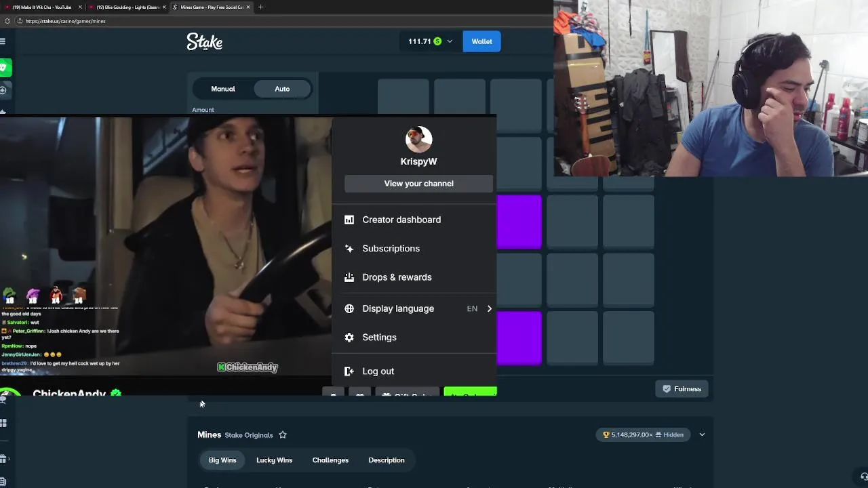The image size is (868, 488).
Task: Click the grid icon in left sidebar
Action: click(x=3, y=423)
